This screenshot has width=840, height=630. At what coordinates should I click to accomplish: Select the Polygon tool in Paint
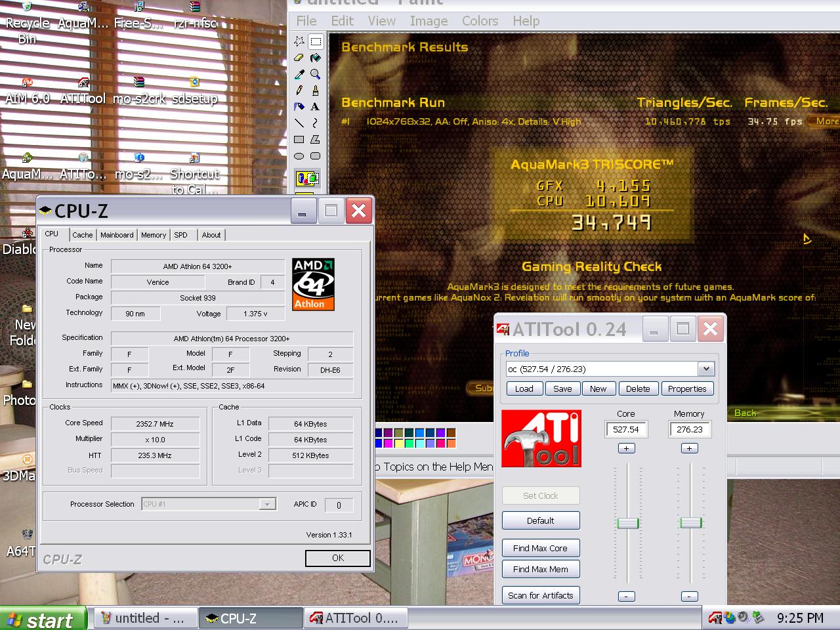[316, 139]
